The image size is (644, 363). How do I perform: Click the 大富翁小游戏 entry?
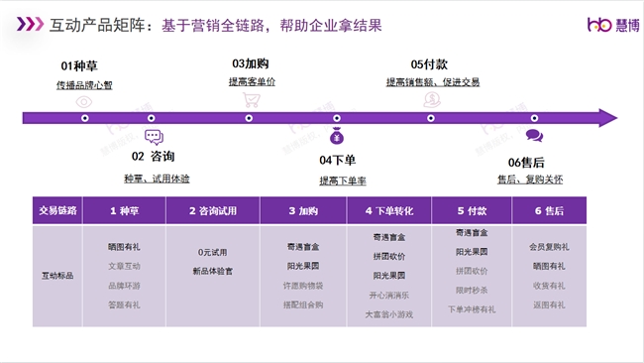point(389,314)
